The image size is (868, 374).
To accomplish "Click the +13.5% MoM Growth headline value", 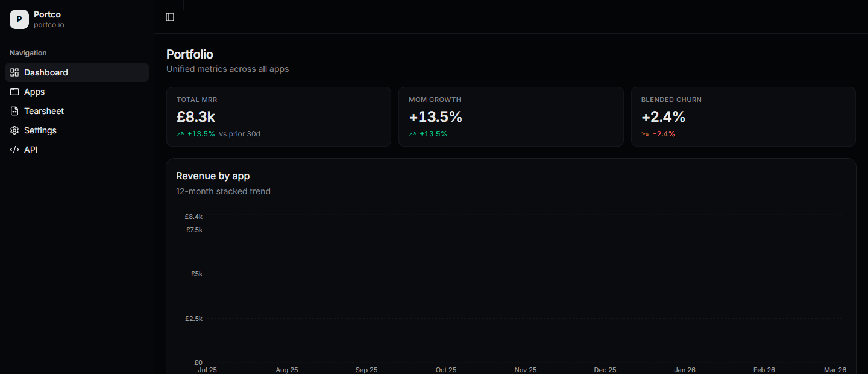I will coord(435,117).
